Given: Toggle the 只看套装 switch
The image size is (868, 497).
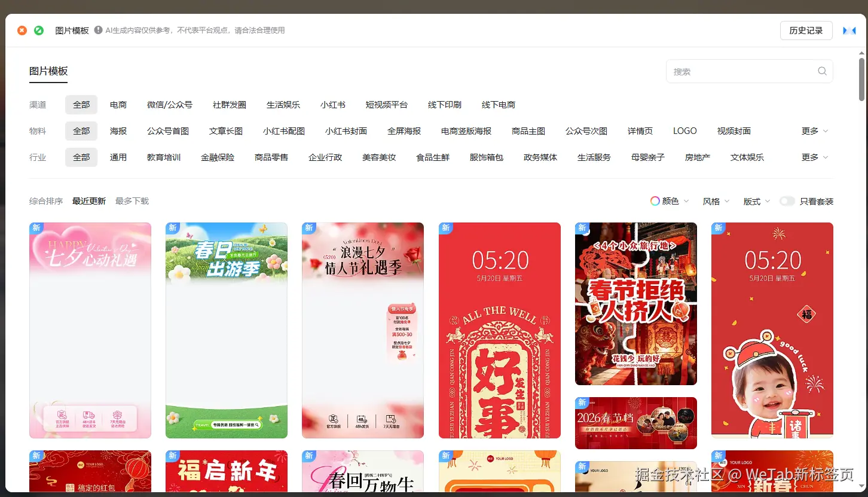Looking at the screenshot, I should [787, 201].
